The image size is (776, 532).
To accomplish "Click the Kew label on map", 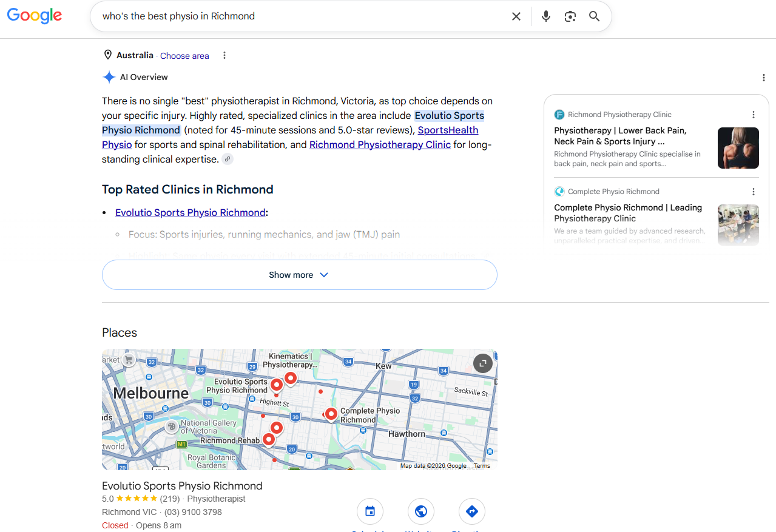I will 383,366.
